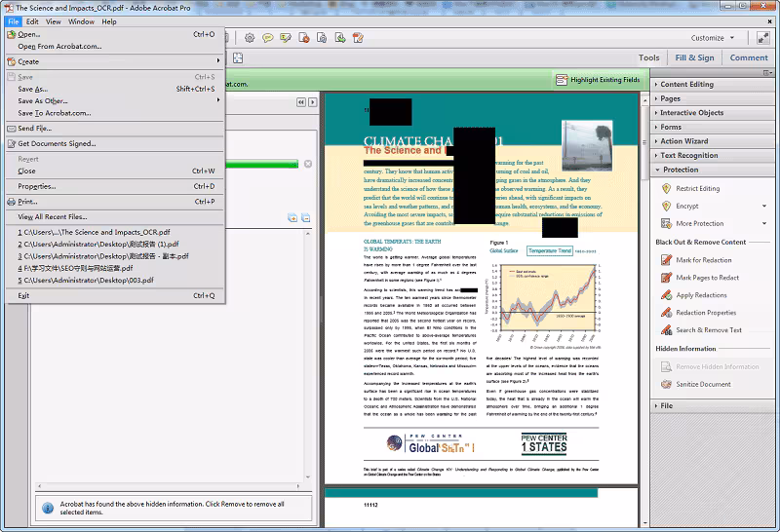This screenshot has width=780, height=532.
Task: Open recent file 003.pdf
Action: (114, 281)
